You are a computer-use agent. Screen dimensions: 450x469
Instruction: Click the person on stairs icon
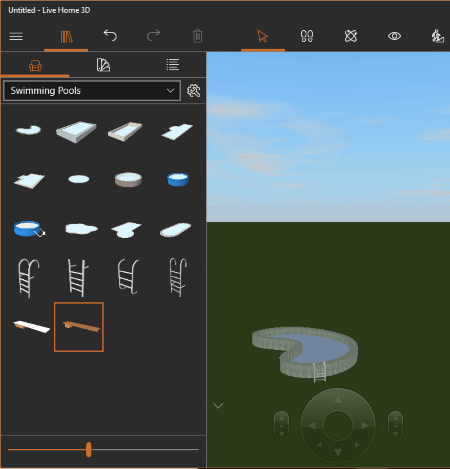pyautogui.click(x=438, y=36)
